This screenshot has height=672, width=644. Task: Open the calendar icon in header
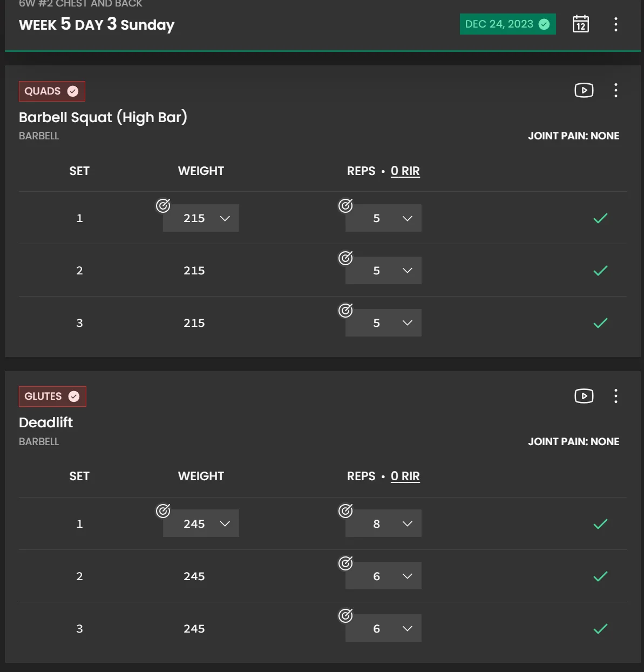[580, 24]
